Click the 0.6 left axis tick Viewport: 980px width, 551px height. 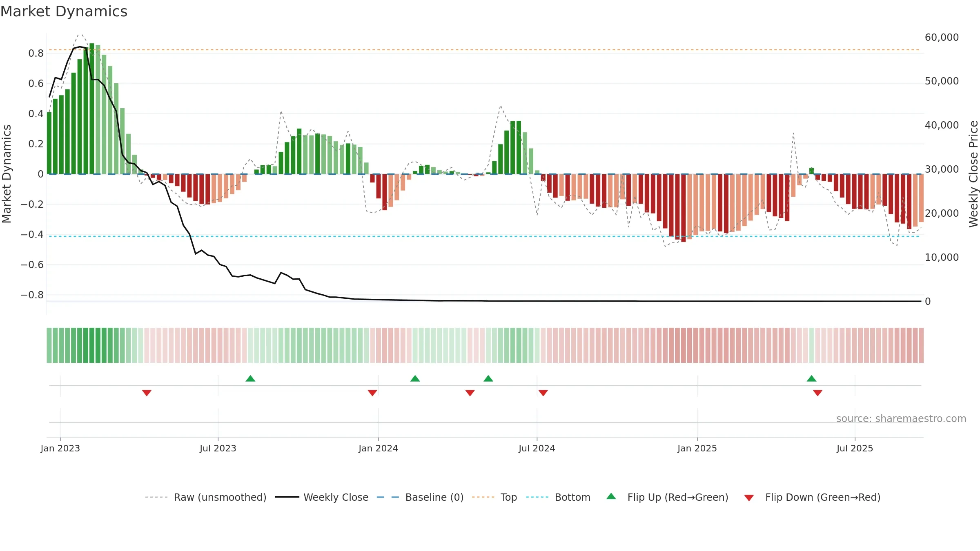pyautogui.click(x=36, y=84)
